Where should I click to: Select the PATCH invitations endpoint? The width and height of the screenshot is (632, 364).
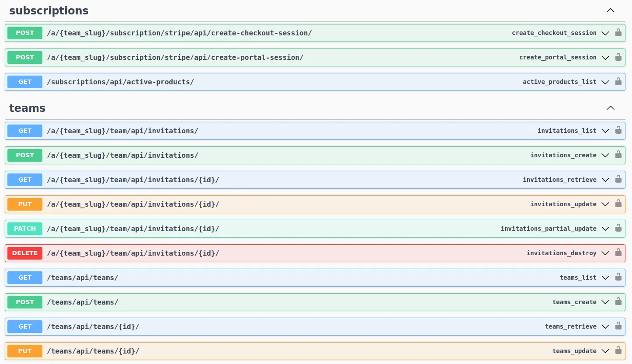click(306, 228)
